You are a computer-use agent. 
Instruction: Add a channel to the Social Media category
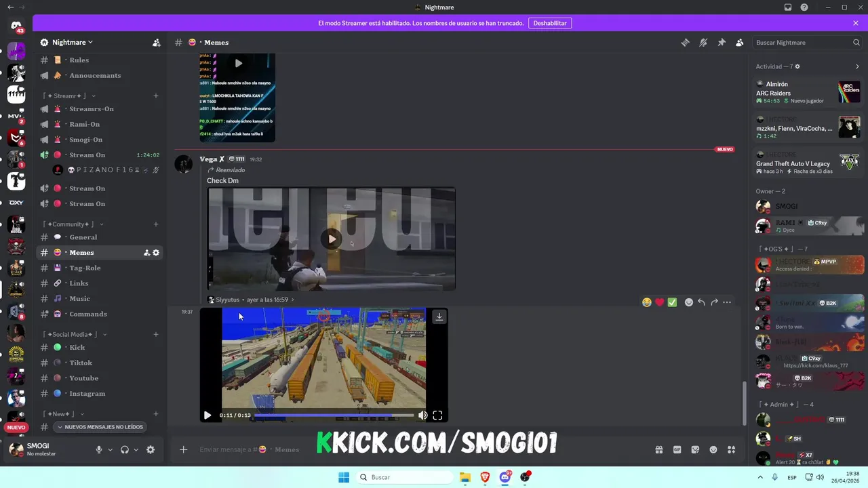pos(156,334)
